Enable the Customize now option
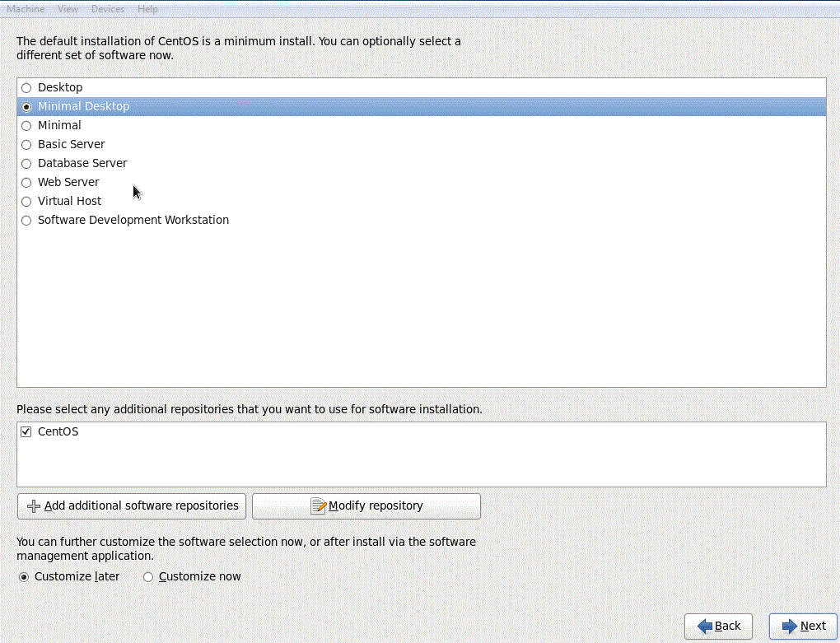Image resolution: width=840 pixels, height=643 pixels. tap(148, 576)
